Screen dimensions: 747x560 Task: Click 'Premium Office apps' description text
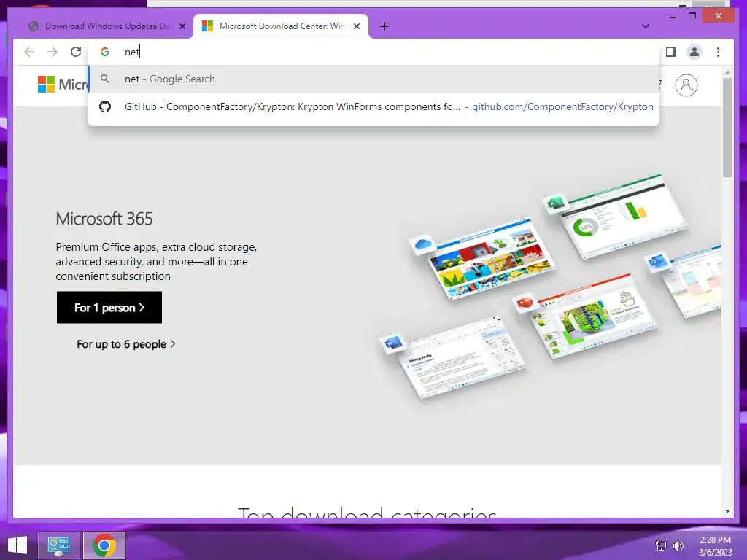(156, 262)
